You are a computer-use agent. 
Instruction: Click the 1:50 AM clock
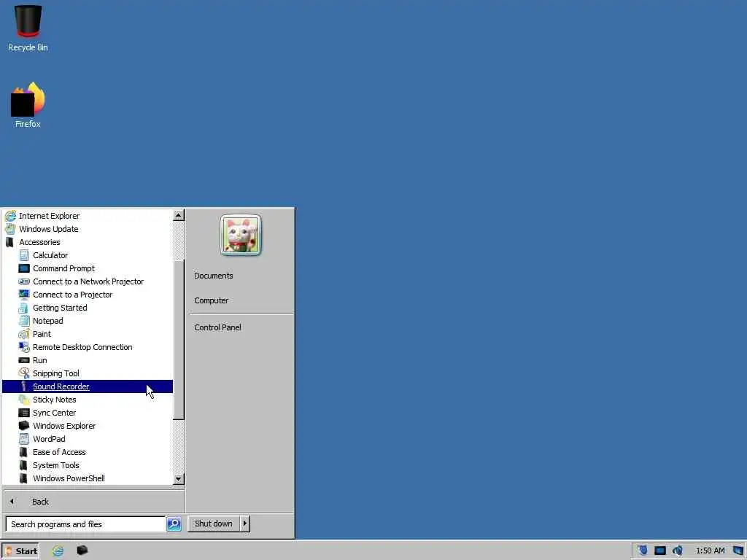pyautogui.click(x=711, y=551)
